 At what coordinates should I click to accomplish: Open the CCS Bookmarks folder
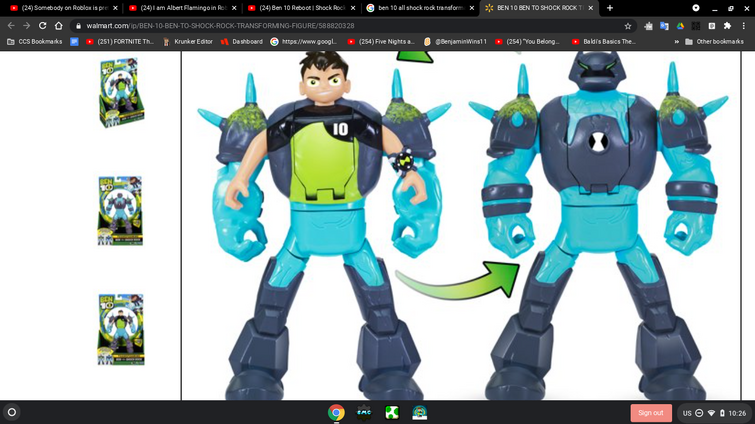point(35,42)
